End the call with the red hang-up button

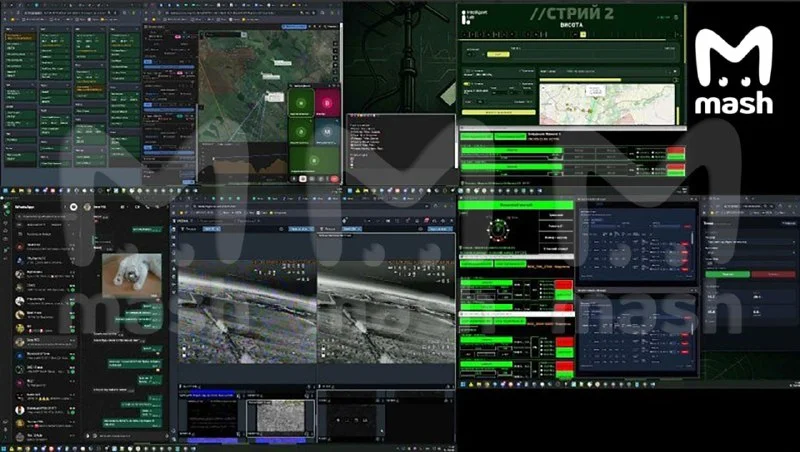pos(334,179)
